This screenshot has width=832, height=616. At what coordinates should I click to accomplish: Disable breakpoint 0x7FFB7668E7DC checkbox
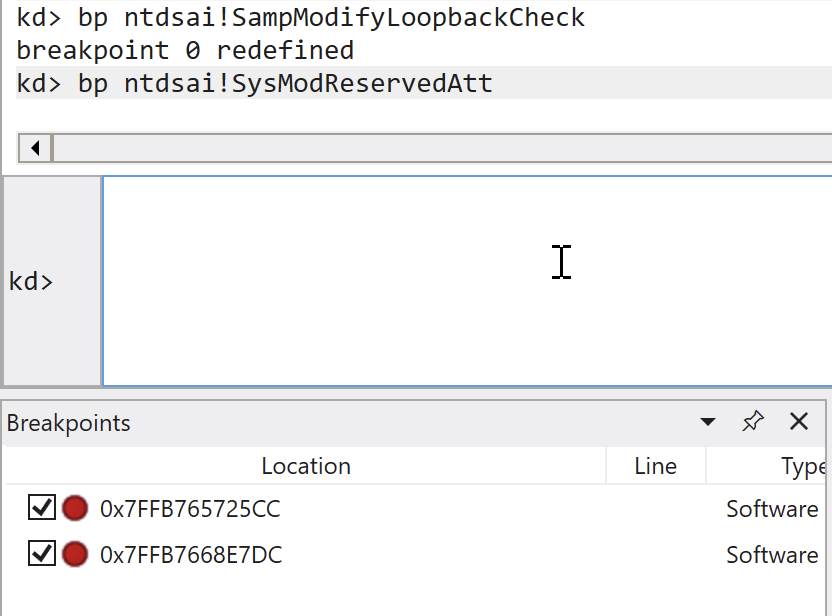coord(42,554)
